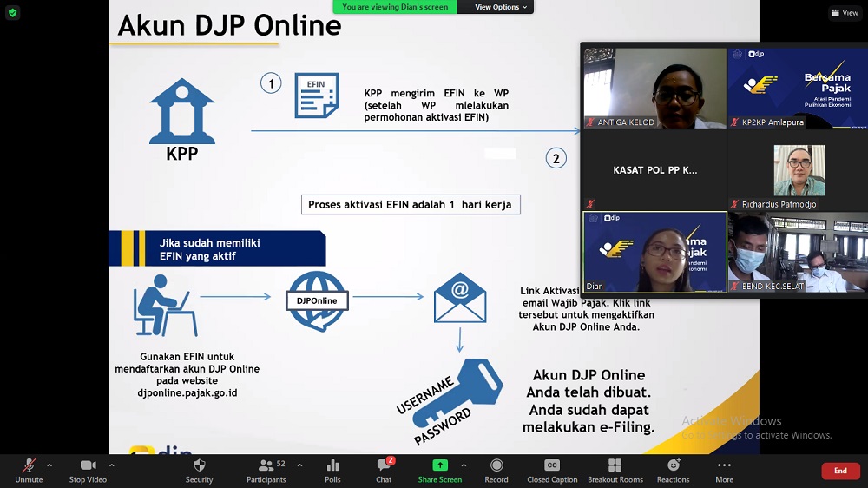The width and height of the screenshot is (868, 488).
Task: Click the red End button
Action: tap(840, 471)
